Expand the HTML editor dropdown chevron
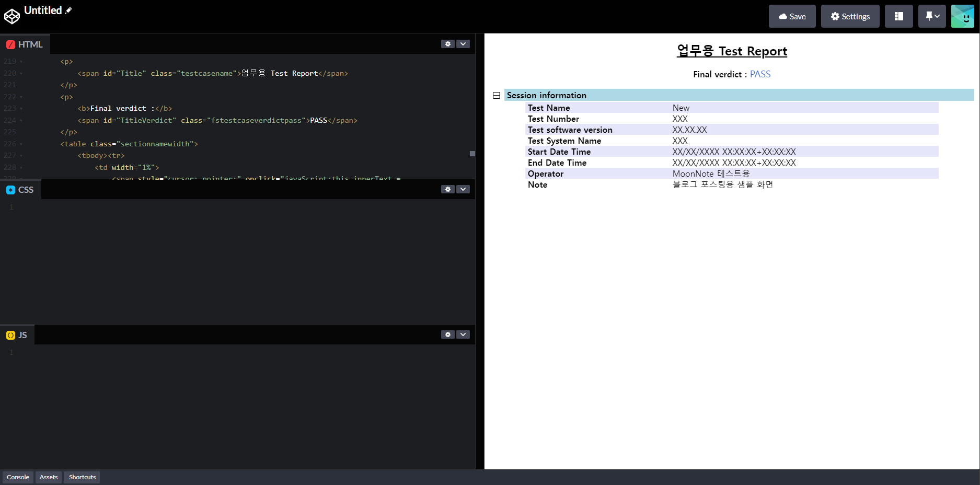This screenshot has width=980, height=485. point(463,44)
